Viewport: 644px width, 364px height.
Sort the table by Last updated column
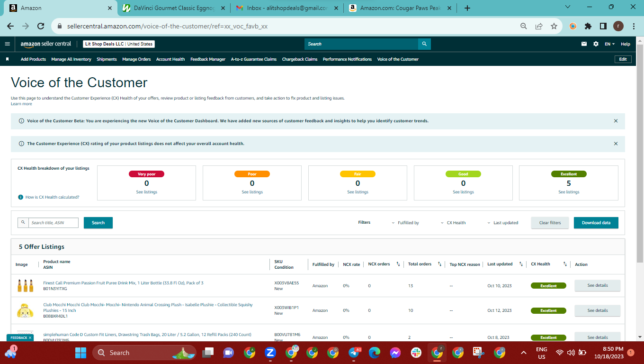[521, 264]
